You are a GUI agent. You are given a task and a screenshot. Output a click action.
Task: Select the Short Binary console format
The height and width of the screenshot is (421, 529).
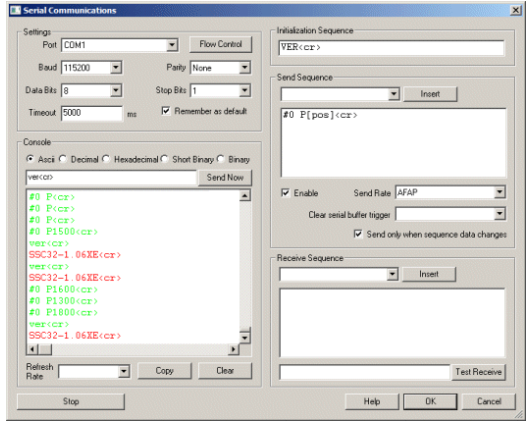(x=164, y=159)
